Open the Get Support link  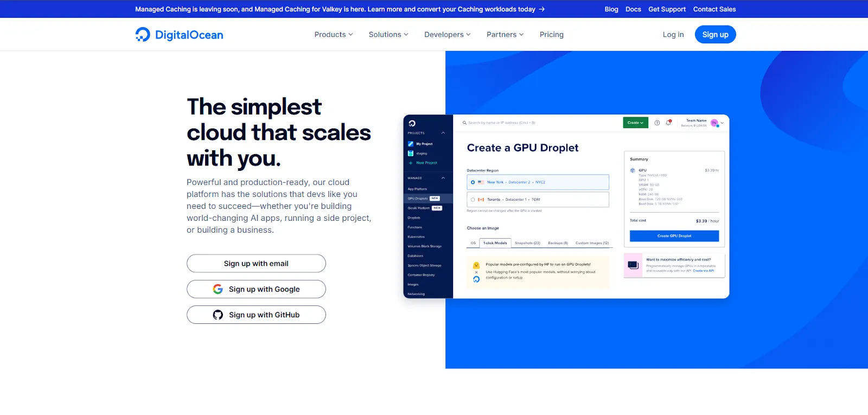coord(667,9)
